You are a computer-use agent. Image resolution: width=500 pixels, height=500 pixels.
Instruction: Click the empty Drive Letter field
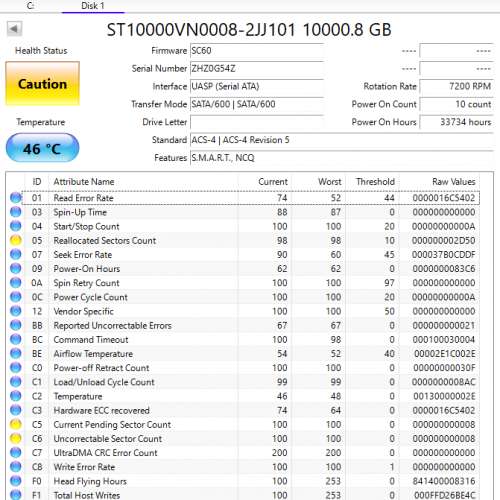coord(257,122)
